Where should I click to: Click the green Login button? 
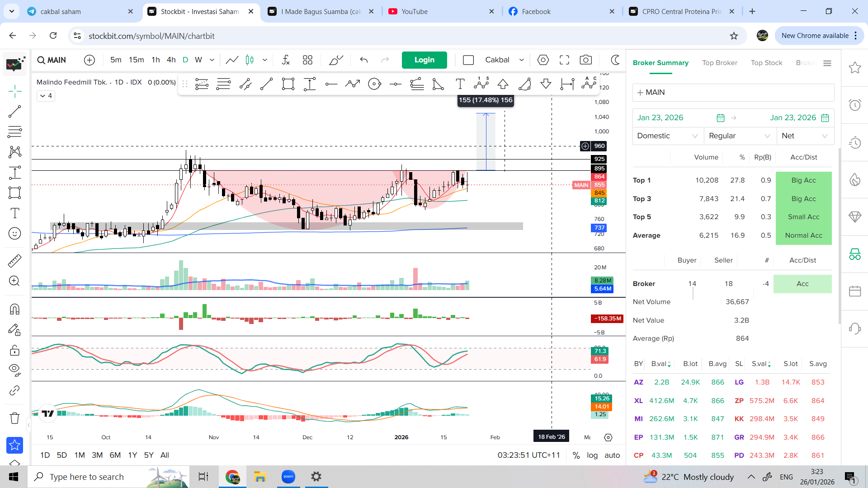pyautogui.click(x=424, y=60)
